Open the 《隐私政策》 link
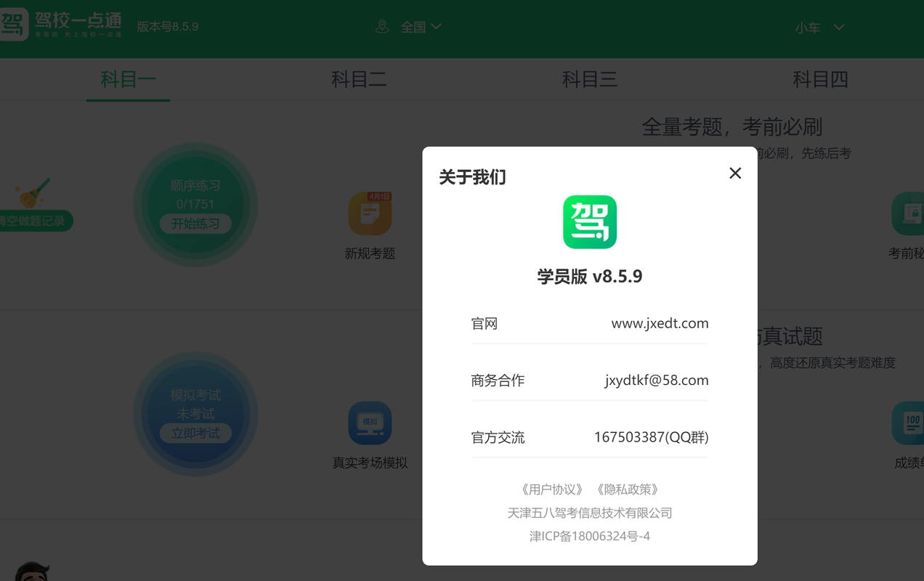Image resolution: width=924 pixels, height=581 pixels. [x=628, y=489]
